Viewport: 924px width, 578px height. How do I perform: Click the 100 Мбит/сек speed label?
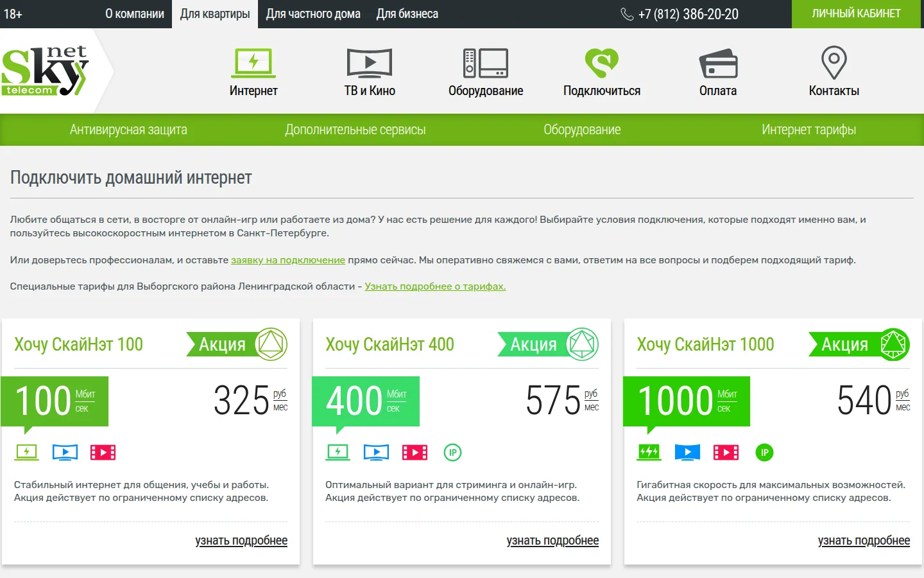[55, 401]
